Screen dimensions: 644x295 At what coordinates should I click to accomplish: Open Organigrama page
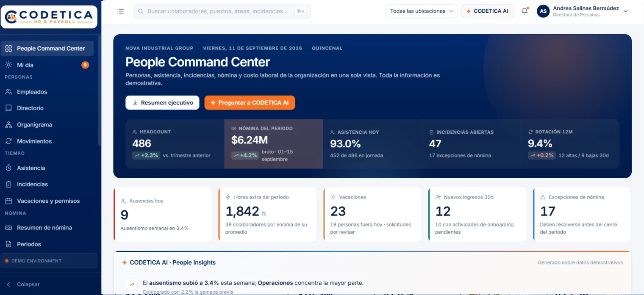coord(47,125)
